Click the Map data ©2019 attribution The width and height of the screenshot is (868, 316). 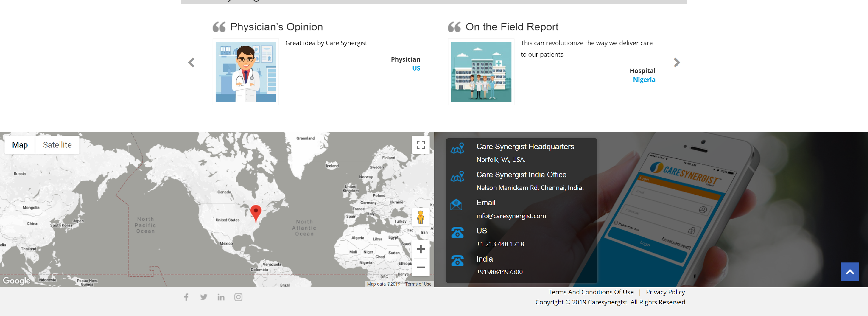384,284
